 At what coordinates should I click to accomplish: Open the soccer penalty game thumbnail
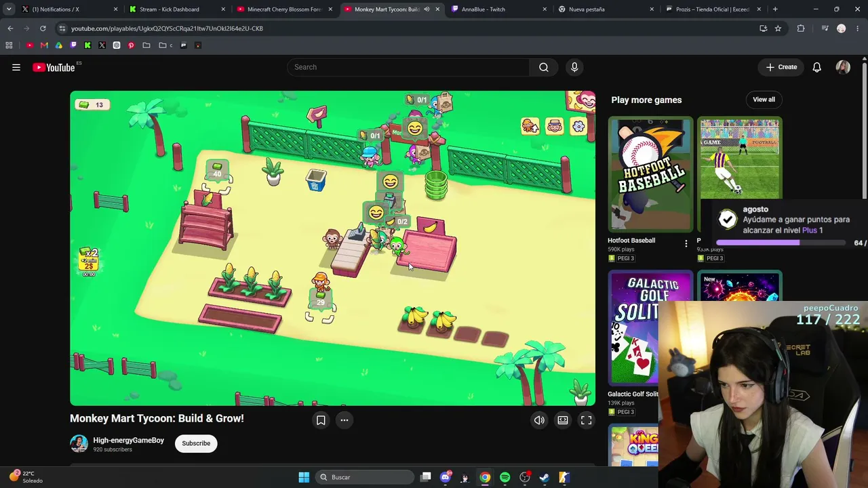[x=740, y=159]
